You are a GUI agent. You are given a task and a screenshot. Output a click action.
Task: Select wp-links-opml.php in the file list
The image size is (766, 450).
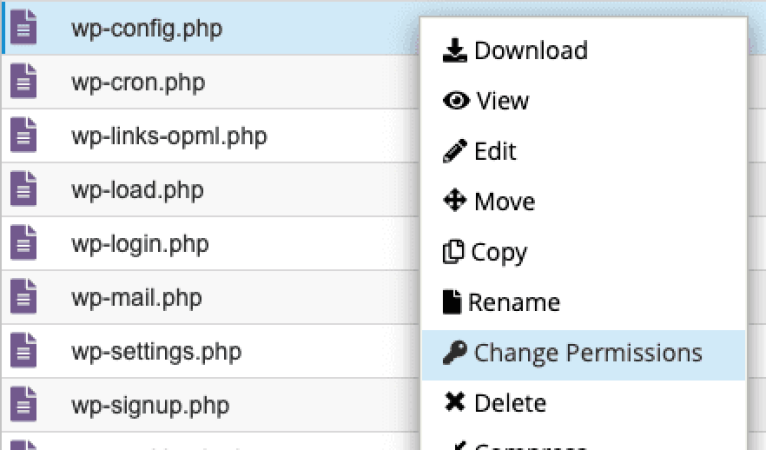(x=169, y=136)
